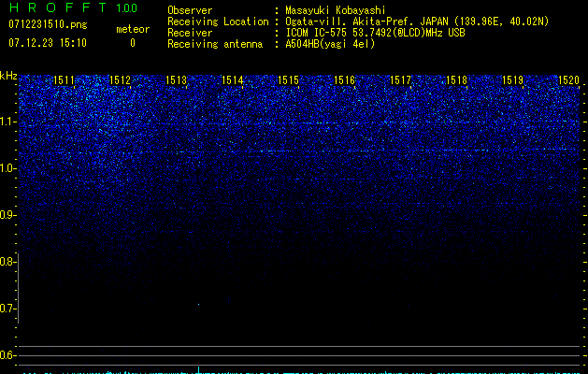Viewport: 588px width, 374px height.
Task: Click the observer name Masayuki Kobayashi
Action: coord(336,10)
